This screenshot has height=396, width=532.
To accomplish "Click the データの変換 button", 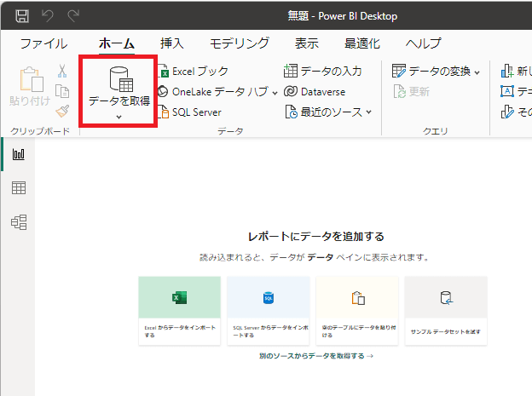I will (x=431, y=71).
